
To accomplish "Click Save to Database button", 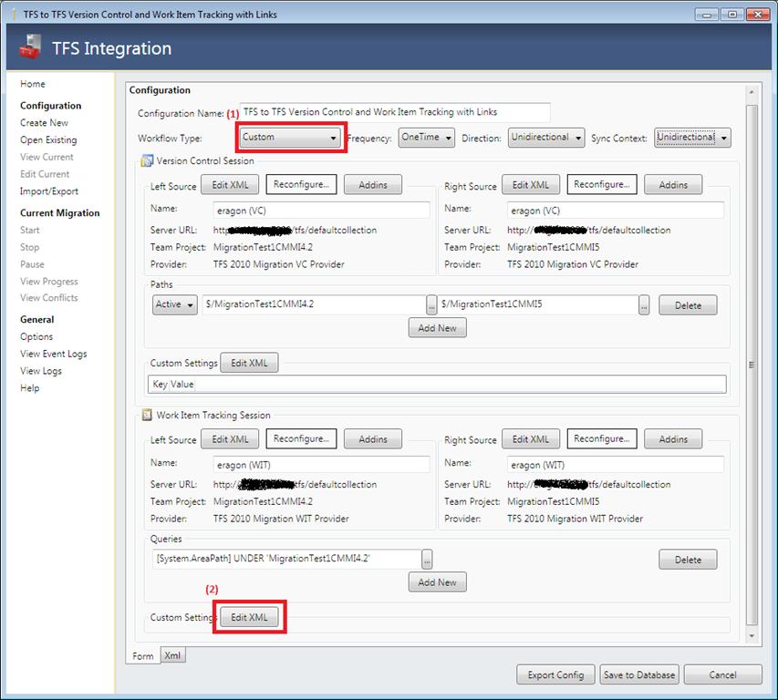I will tap(639, 674).
